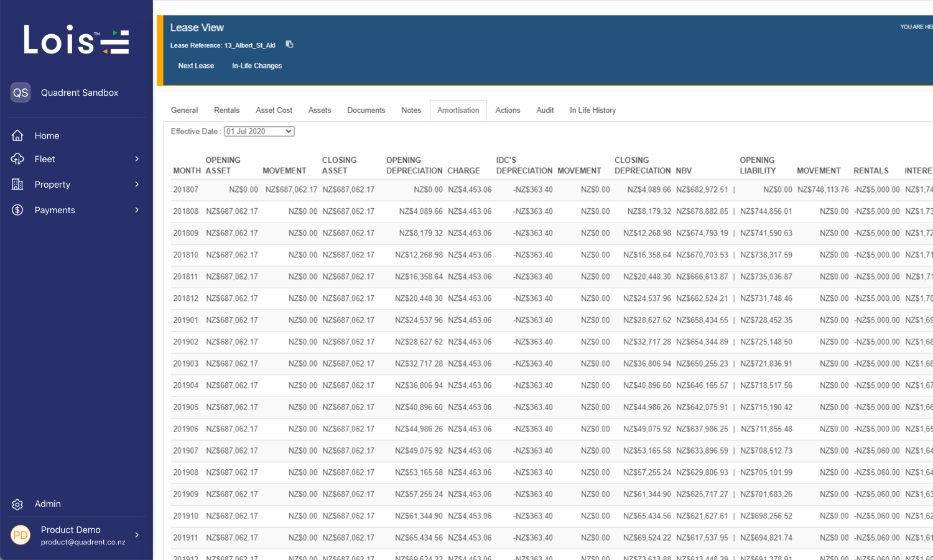The height and width of the screenshot is (560, 933).
Task: Click the Fleet cloud icon
Action: pyautogui.click(x=17, y=159)
